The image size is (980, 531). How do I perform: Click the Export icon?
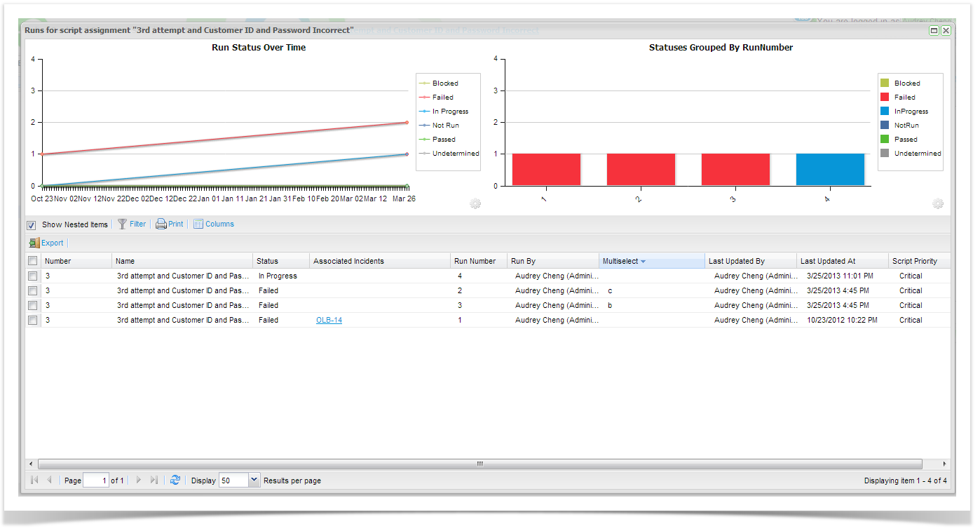pyautogui.click(x=34, y=243)
